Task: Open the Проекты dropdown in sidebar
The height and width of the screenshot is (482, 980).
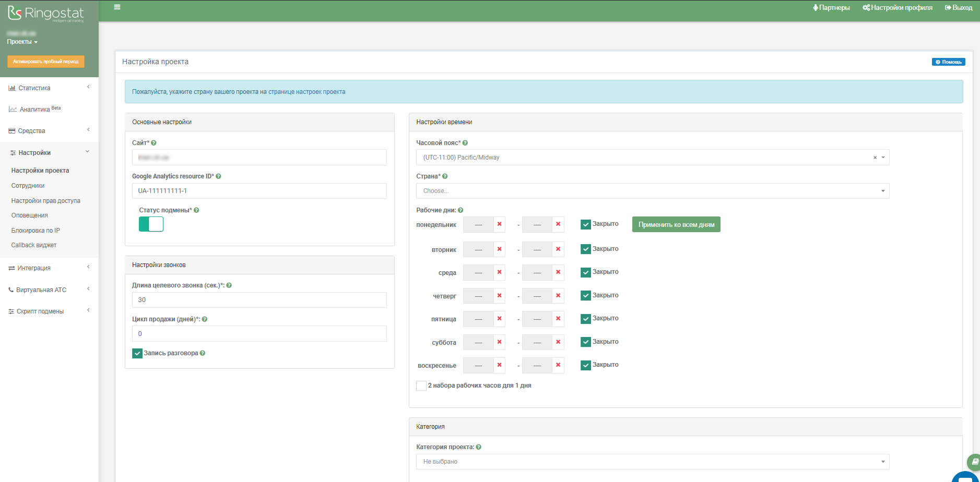Action: (x=22, y=42)
